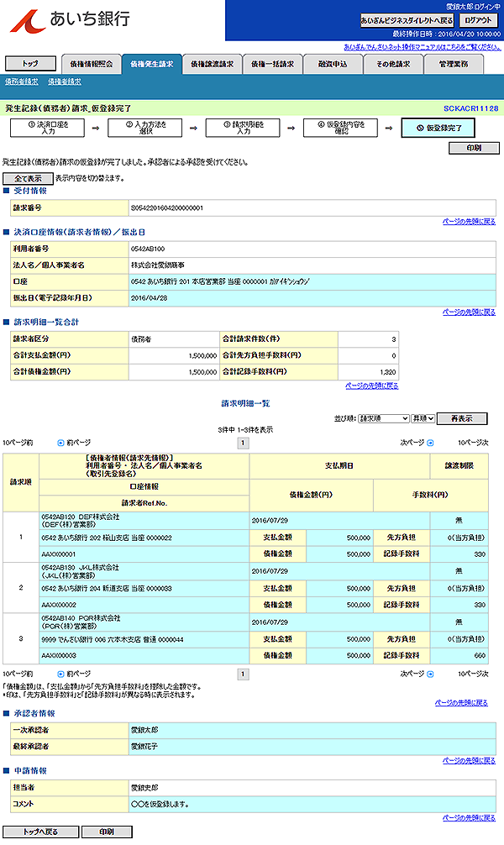The height and width of the screenshot is (845, 504).
Task: Click the 印刷 button beside トップへ戻る
Action: [x=107, y=832]
